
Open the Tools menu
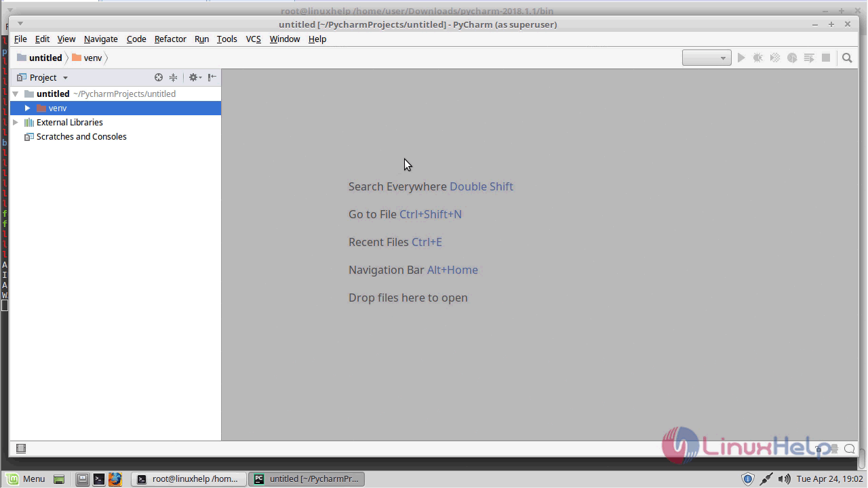pyautogui.click(x=226, y=39)
